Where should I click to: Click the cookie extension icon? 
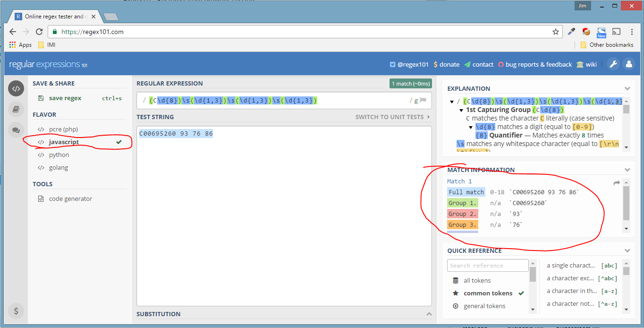coord(586,32)
